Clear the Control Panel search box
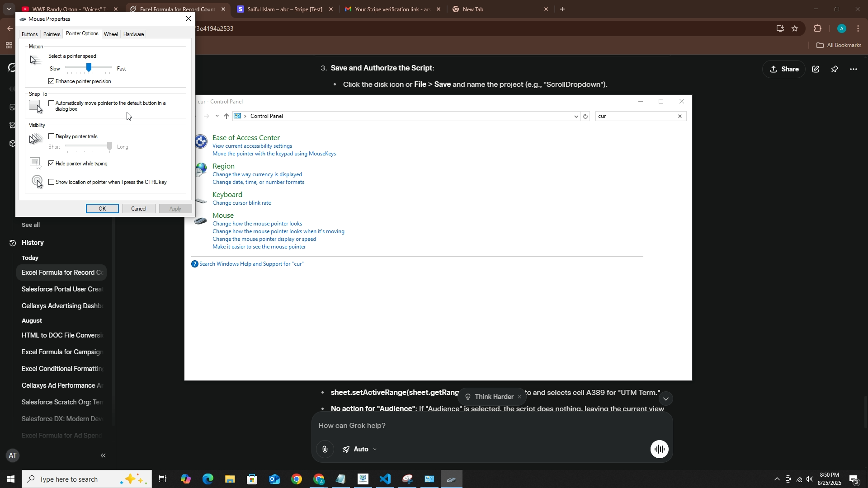The image size is (868, 488). click(x=679, y=117)
